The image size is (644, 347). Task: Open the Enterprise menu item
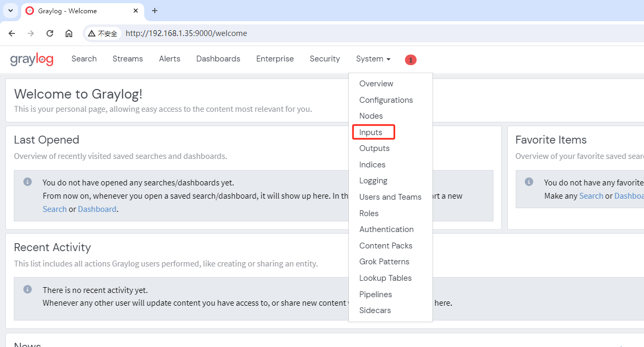(275, 59)
